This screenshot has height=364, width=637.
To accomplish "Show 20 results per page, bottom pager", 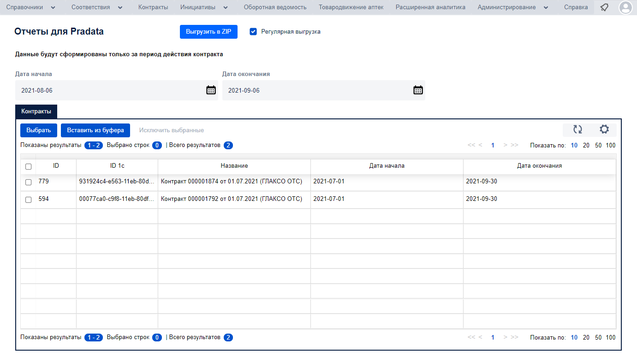I will point(586,338).
